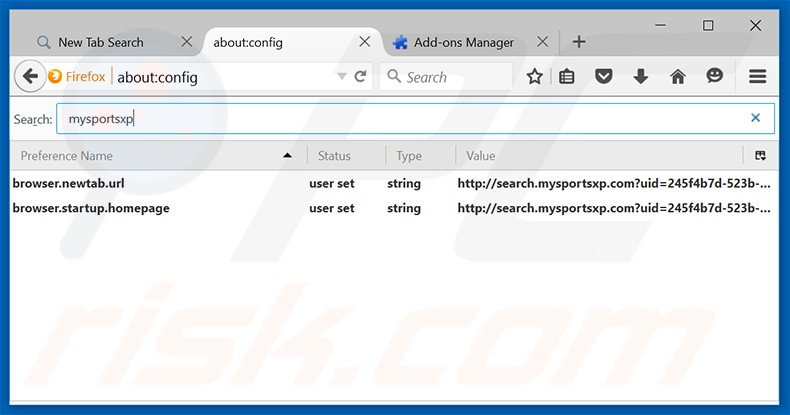Click the Pocket save icon

click(603, 76)
